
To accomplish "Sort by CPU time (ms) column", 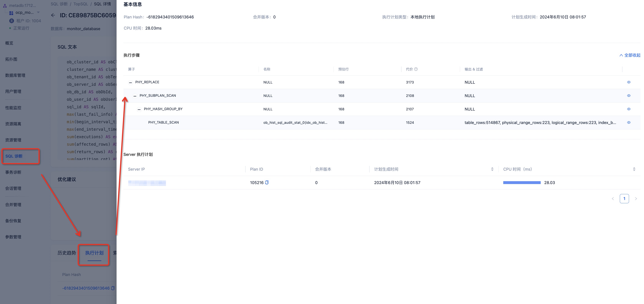I will tap(634, 169).
